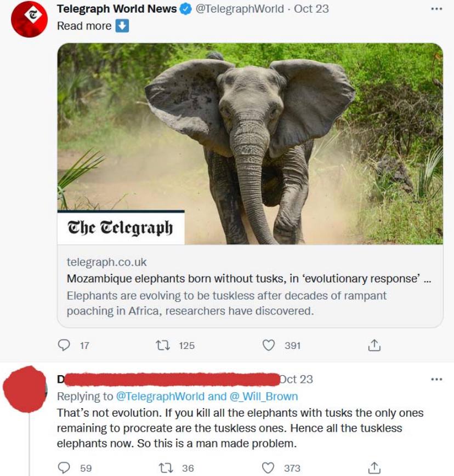The image size is (454, 476).
Task: Like the reply with 373 likes
Action: tap(268, 468)
